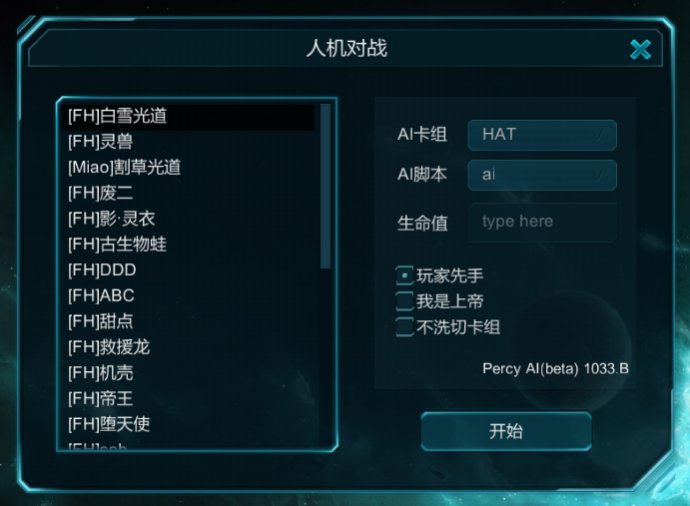Image resolution: width=690 pixels, height=506 pixels.
Task: Toggle the 我是上帝 checkbox
Action: (x=405, y=301)
